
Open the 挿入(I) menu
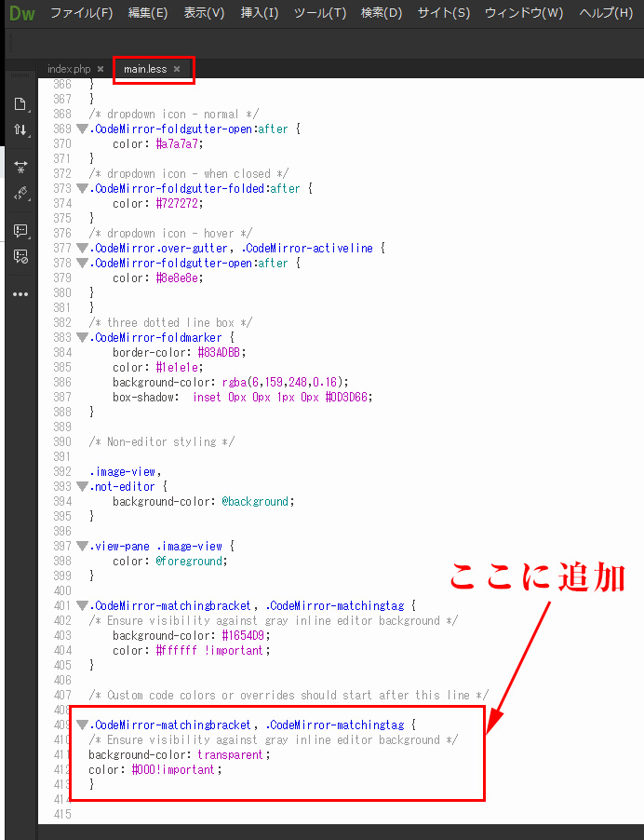point(260,13)
